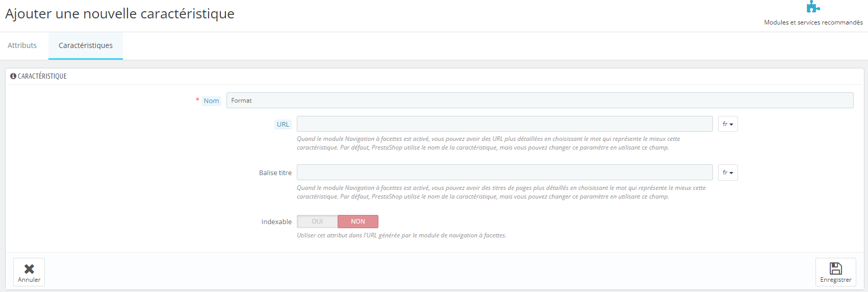
Task: Click the highlighted Nom label
Action: point(211,101)
